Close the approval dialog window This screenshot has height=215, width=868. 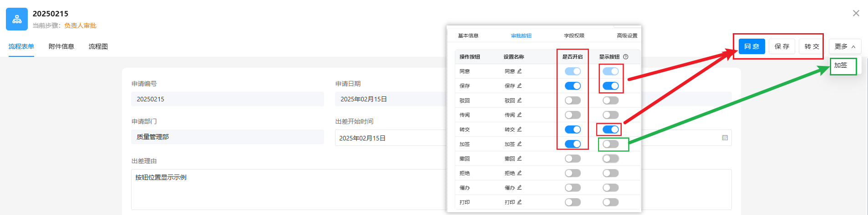(856, 13)
